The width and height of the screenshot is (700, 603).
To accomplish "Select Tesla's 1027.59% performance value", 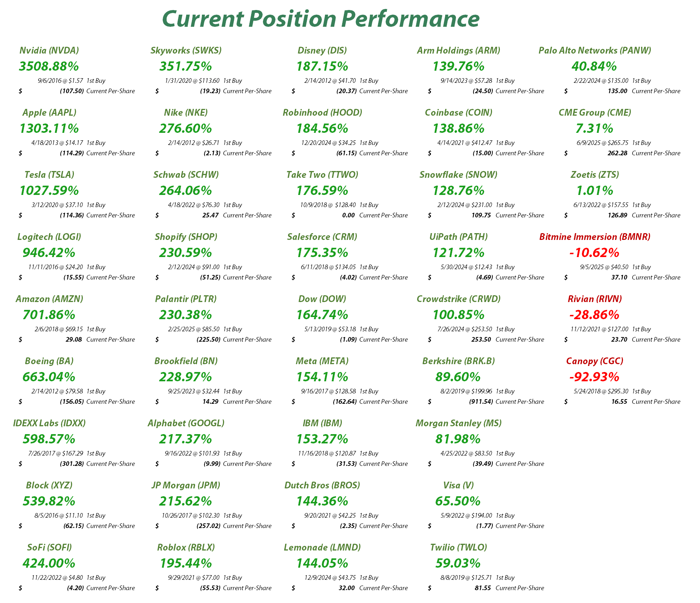I will tap(49, 191).
